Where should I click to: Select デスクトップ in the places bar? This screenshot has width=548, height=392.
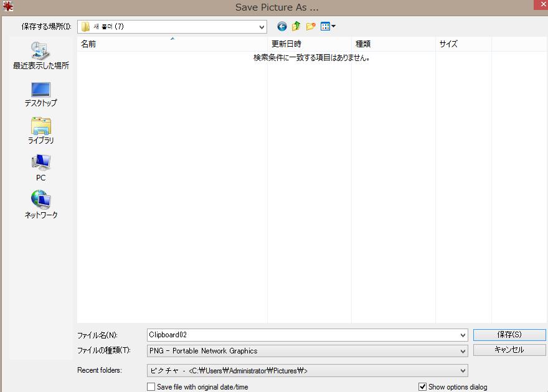40,94
